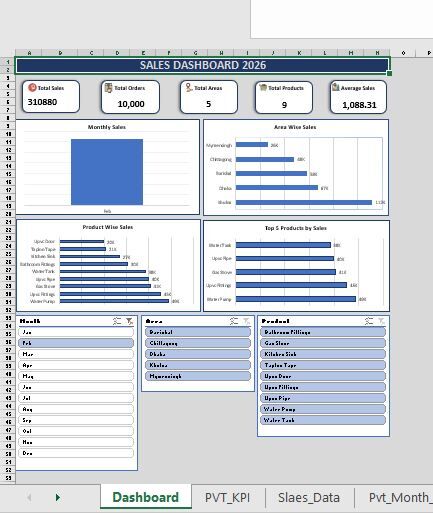Click the Total Orders KPI icon
Viewport: 433px width, 513px height.
[108, 88]
